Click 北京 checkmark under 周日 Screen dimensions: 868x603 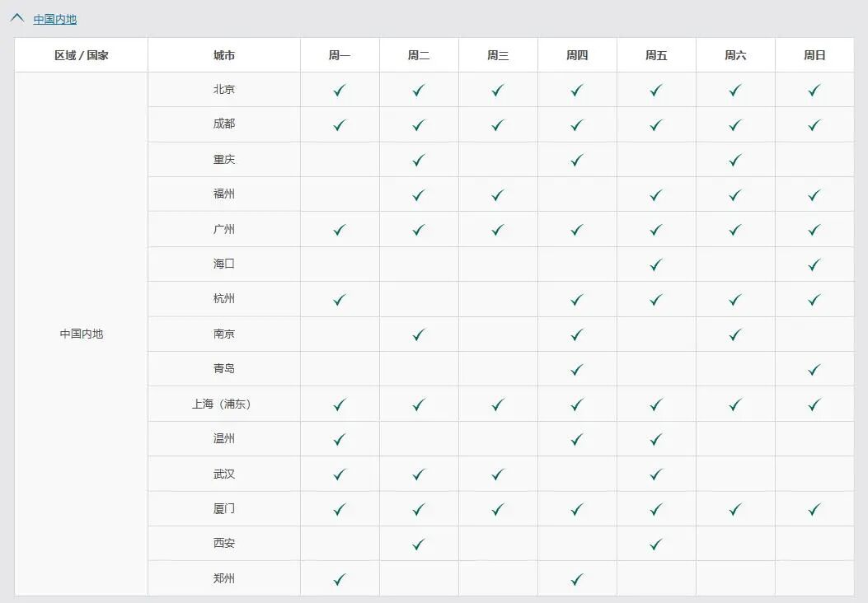[x=814, y=90]
